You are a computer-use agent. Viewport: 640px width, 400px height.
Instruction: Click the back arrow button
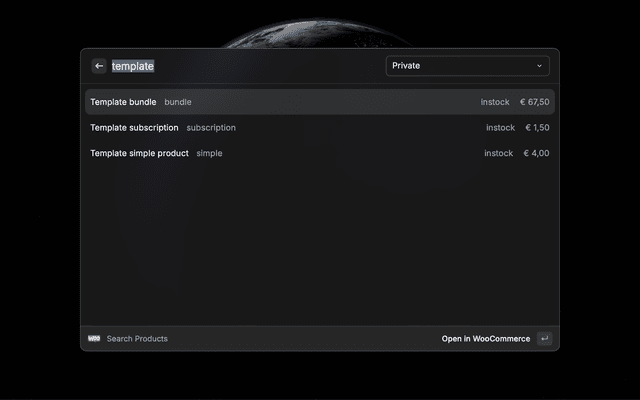click(x=99, y=66)
